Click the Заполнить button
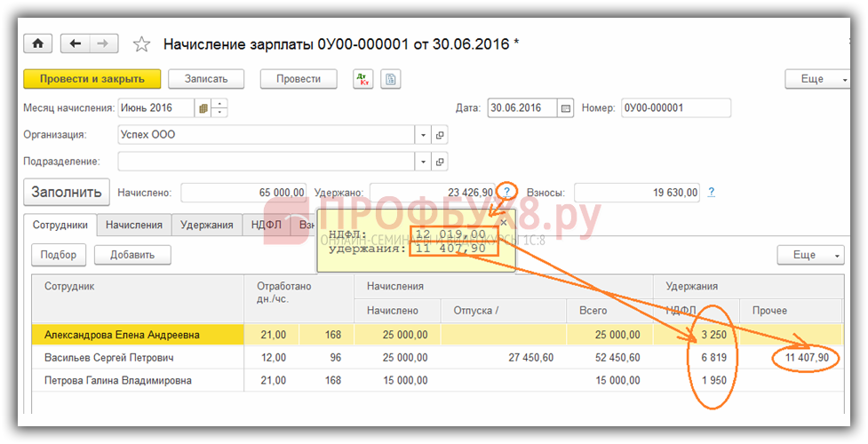The image size is (868, 444). coord(67,192)
